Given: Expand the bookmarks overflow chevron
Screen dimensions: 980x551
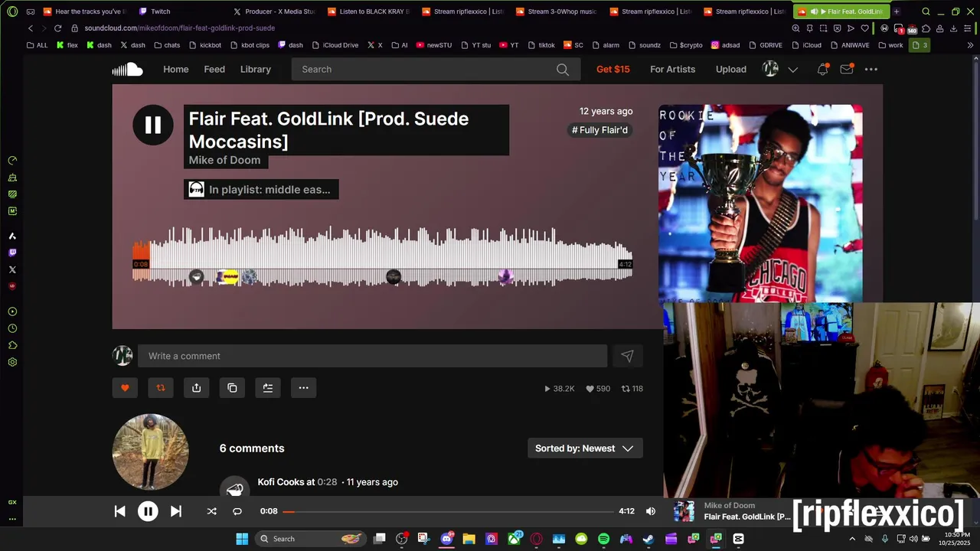Looking at the screenshot, I should (x=970, y=45).
